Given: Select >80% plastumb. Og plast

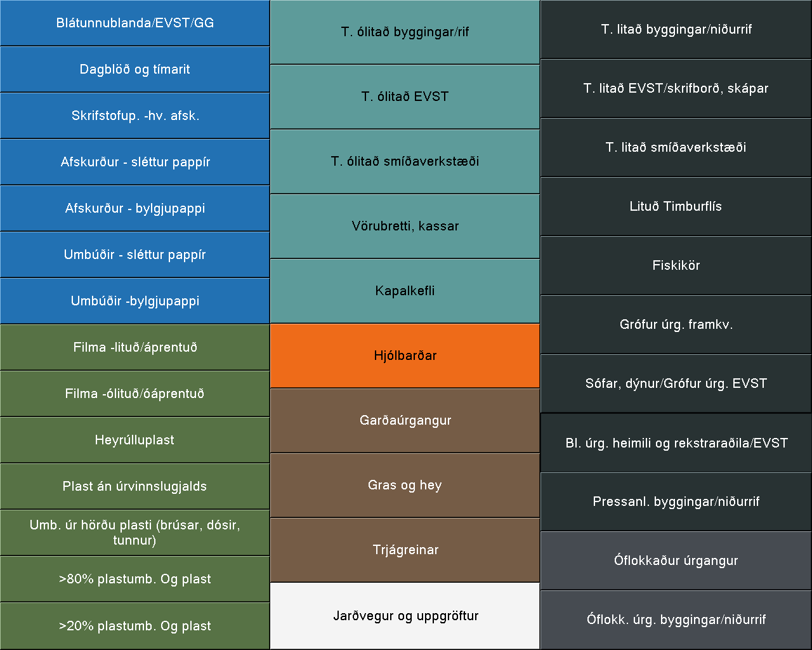Looking at the screenshot, I should (134, 579).
